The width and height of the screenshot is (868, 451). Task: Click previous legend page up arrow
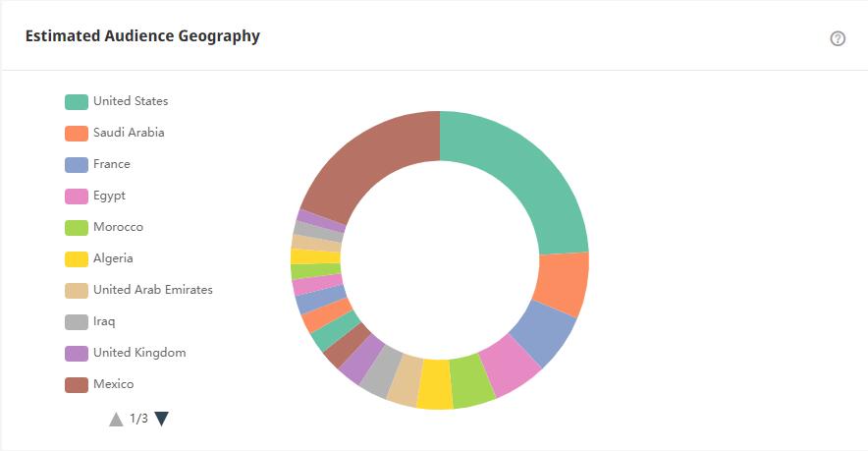click(x=116, y=419)
